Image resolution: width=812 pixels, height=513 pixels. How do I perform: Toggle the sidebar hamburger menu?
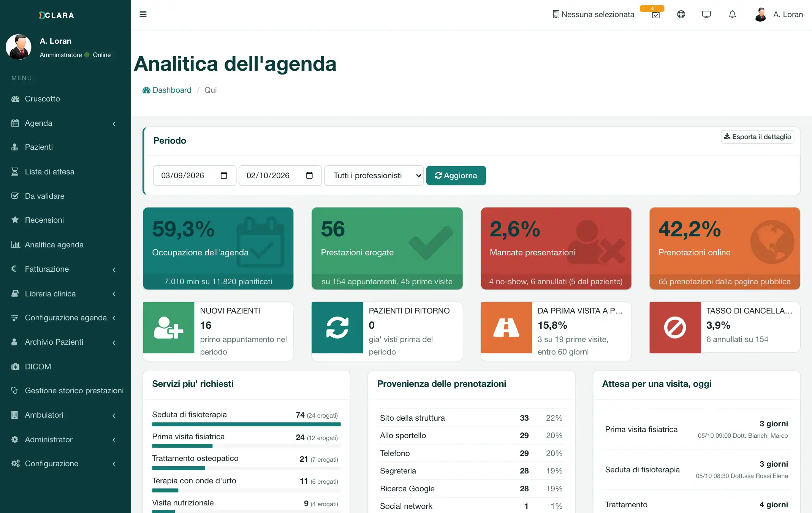(143, 14)
